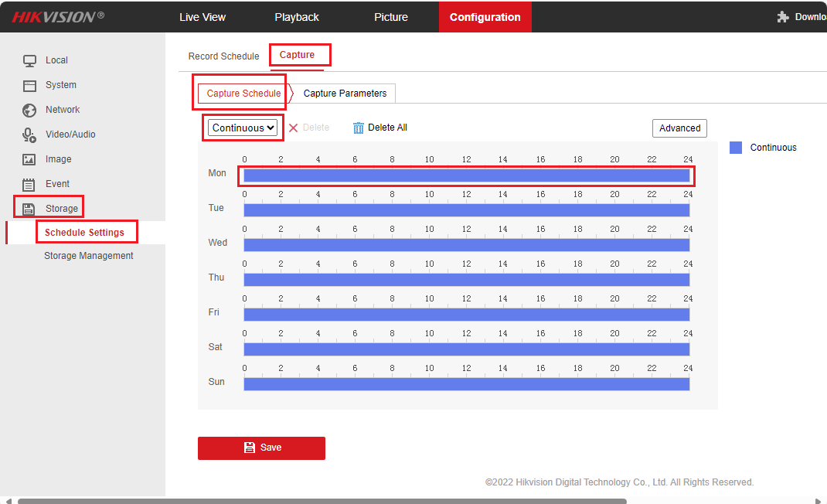827x504 pixels.
Task: Go to the Playback menu
Action: click(x=297, y=17)
